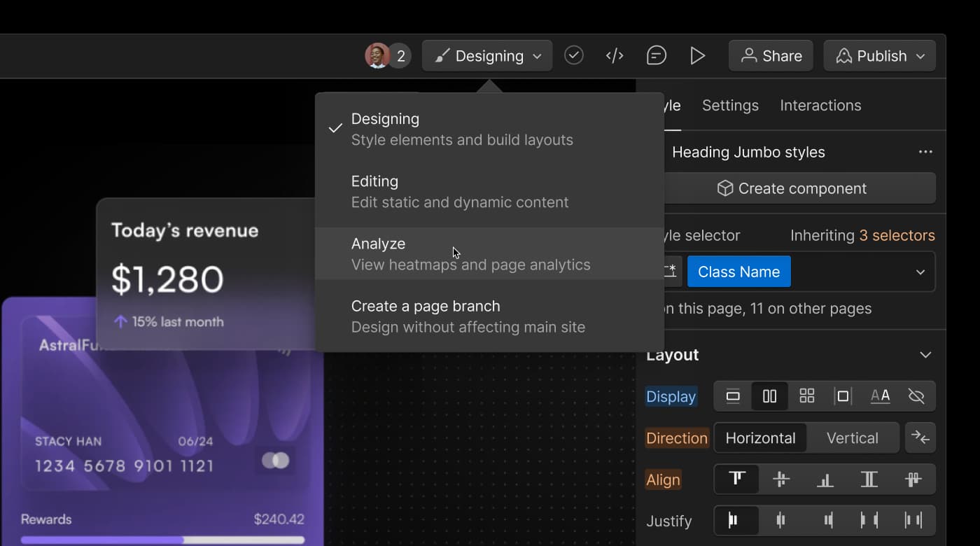Switch Direction to Vertical
Screen dimensions: 980x546
[x=853, y=437]
